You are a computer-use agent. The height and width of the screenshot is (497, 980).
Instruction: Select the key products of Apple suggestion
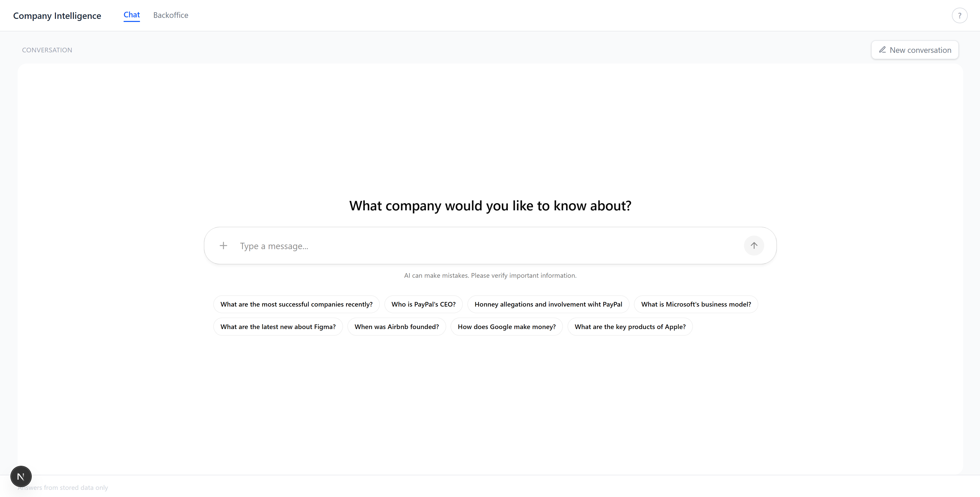tap(630, 327)
